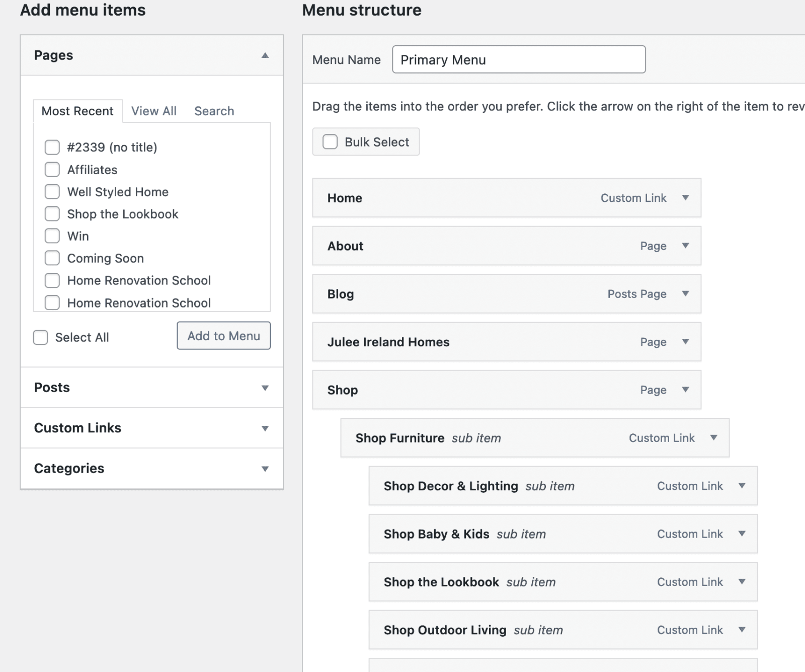805x672 pixels.
Task: Check the Coming Soon page checkbox
Action: click(x=52, y=258)
